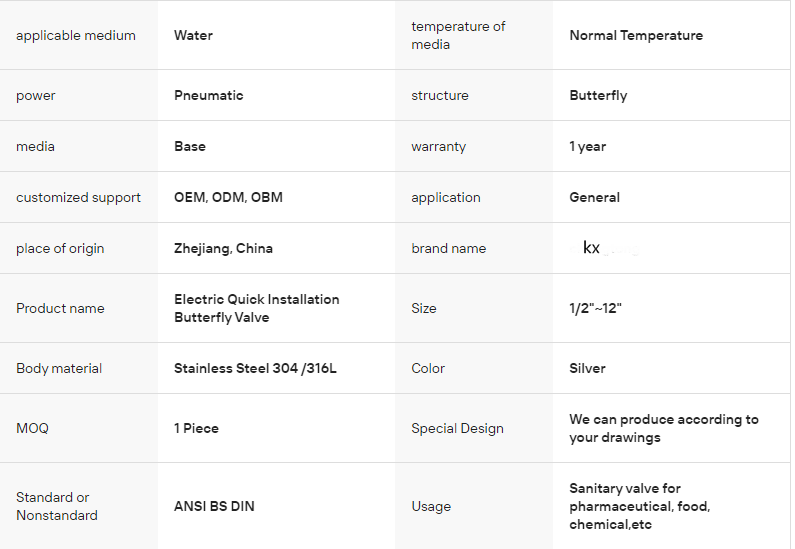795x549 pixels.
Task: Click the '1 Piece' MOQ value
Action: tap(196, 429)
